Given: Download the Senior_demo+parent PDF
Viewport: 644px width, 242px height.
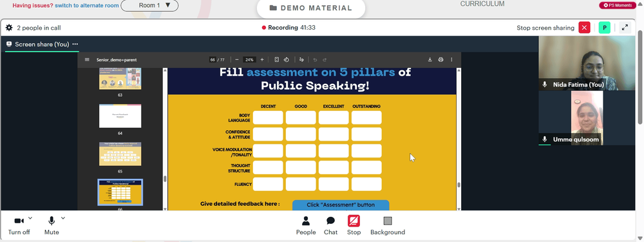Looking at the screenshot, I should (430, 59).
